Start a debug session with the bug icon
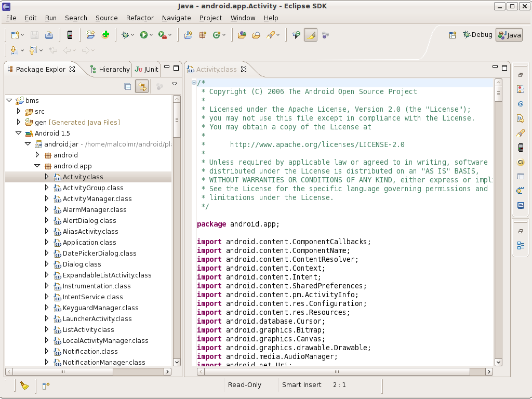 pyautogui.click(x=125, y=34)
